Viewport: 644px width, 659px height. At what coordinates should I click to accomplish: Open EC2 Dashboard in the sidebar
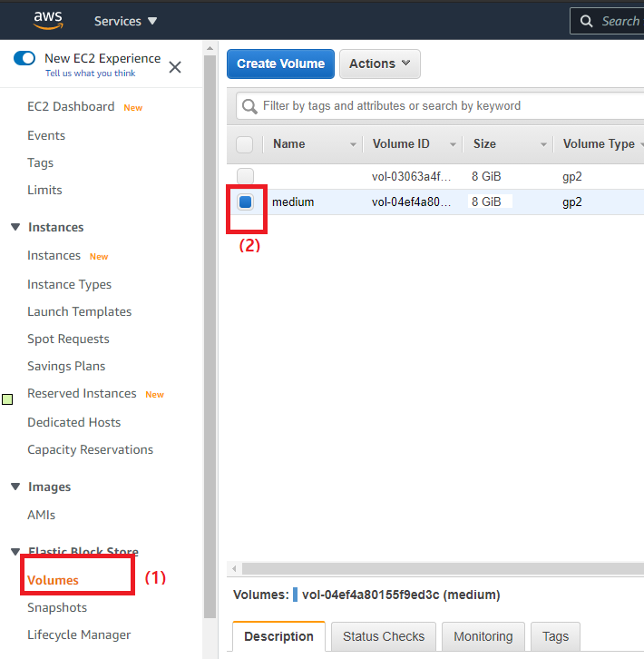tap(71, 107)
